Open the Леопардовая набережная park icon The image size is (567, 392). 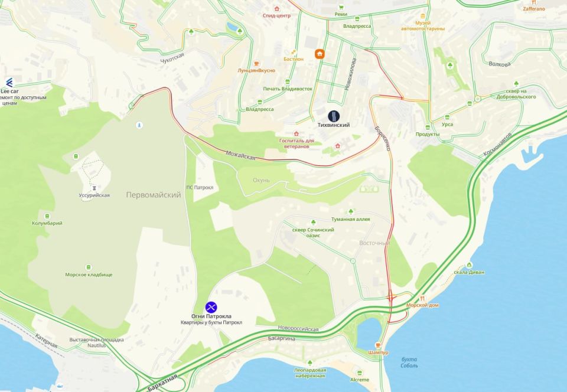[310, 362]
